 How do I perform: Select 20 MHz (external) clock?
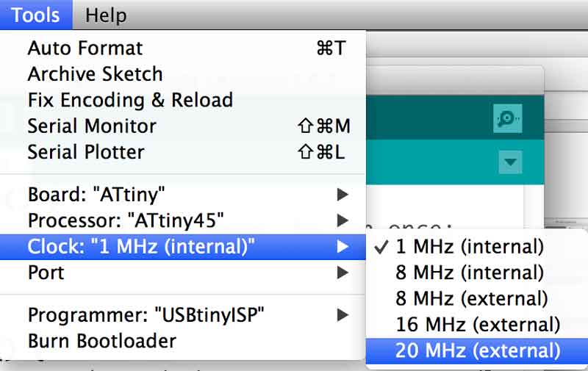click(476, 350)
